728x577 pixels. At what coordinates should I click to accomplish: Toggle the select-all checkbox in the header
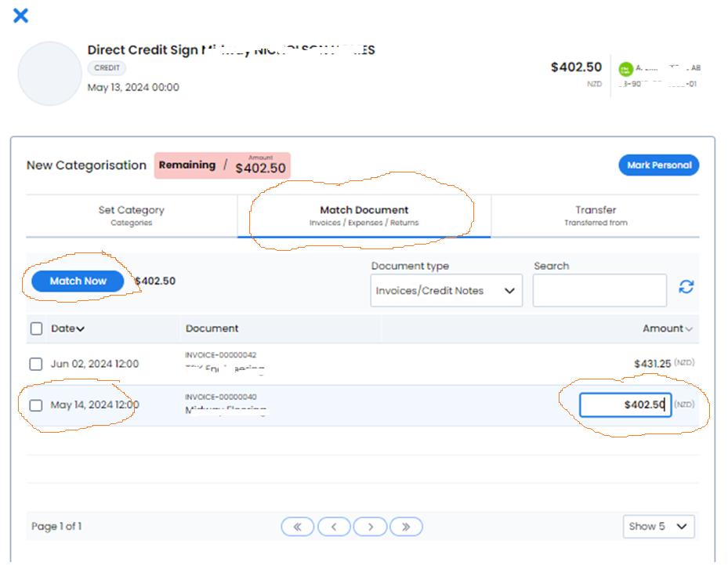[x=36, y=328]
